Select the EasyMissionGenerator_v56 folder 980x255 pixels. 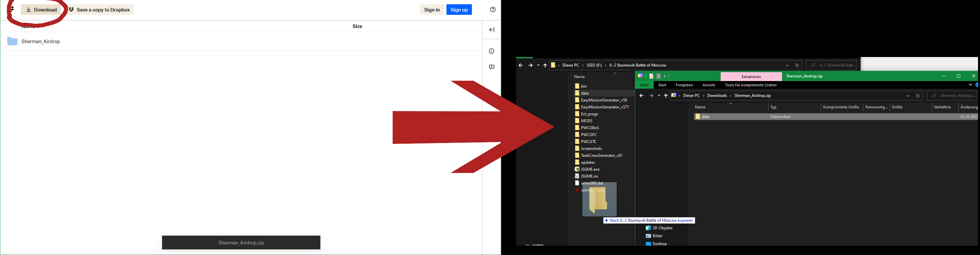(604, 100)
